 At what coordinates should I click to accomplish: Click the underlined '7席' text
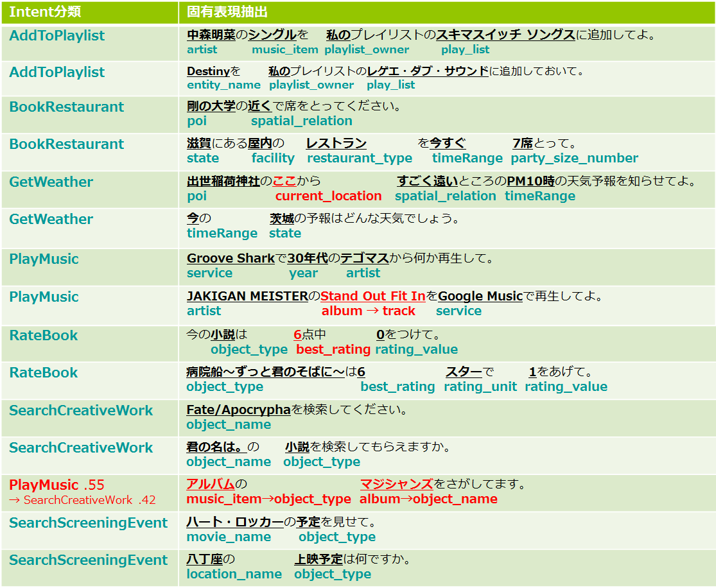point(523,143)
